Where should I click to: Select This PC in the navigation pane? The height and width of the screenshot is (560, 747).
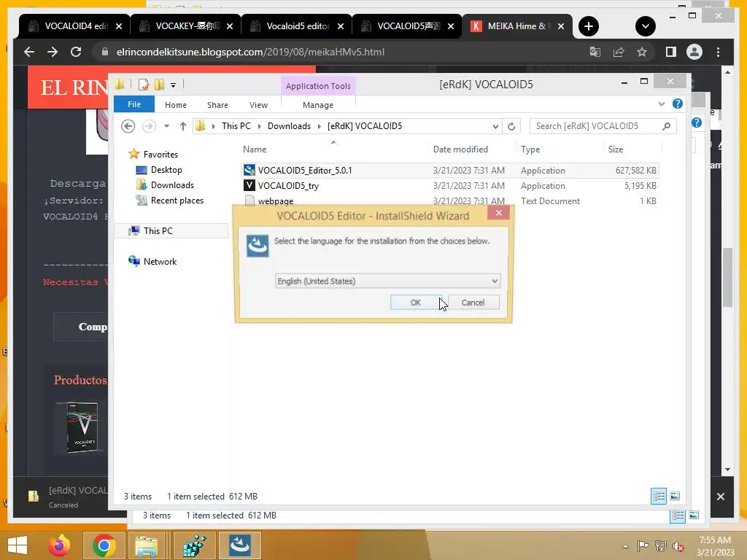pos(158,231)
